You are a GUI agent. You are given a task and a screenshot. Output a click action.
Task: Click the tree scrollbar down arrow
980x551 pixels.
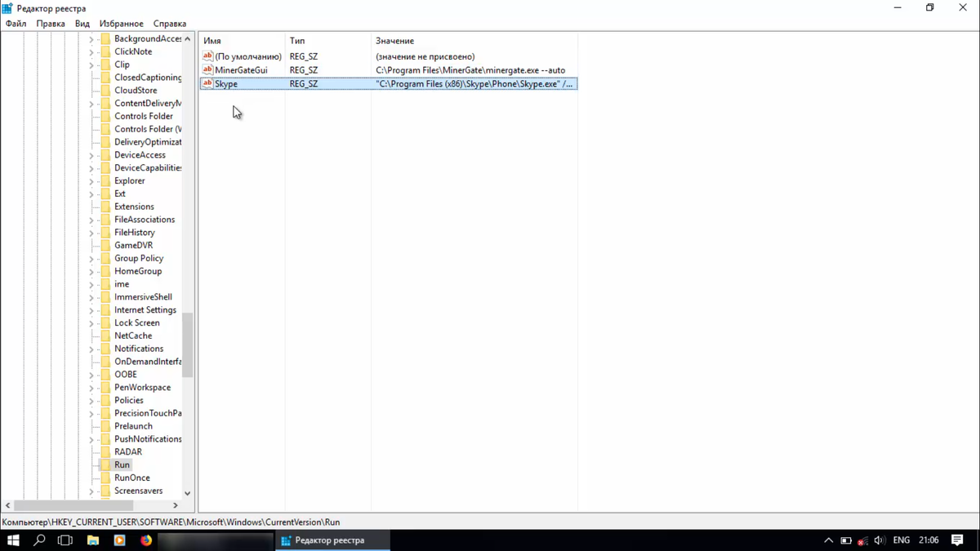pos(187,493)
